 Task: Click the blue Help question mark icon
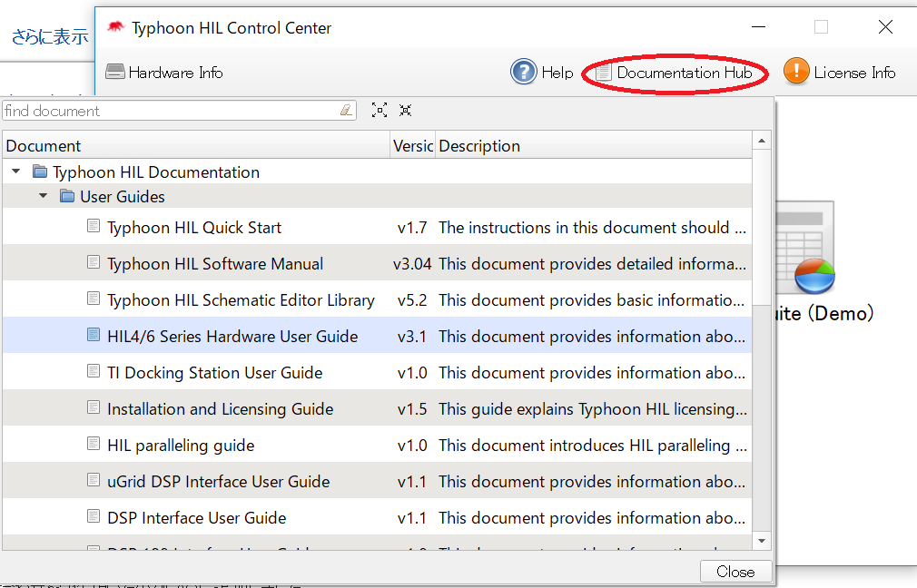(x=524, y=72)
